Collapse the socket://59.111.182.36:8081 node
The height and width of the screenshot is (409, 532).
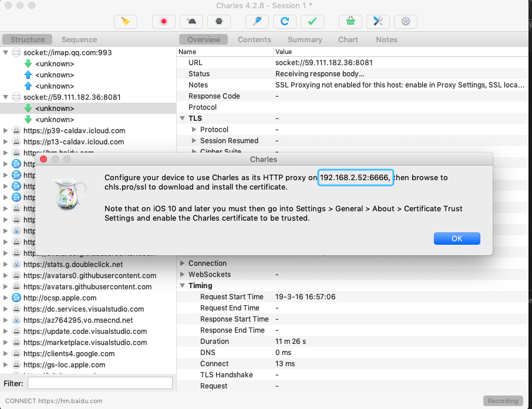pyautogui.click(x=6, y=97)
